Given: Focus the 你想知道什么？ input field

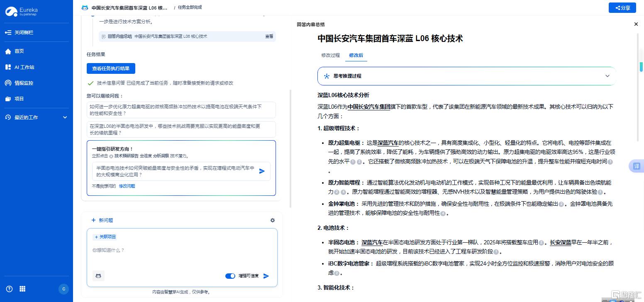Looking at the screenshot, I should 182,251.
